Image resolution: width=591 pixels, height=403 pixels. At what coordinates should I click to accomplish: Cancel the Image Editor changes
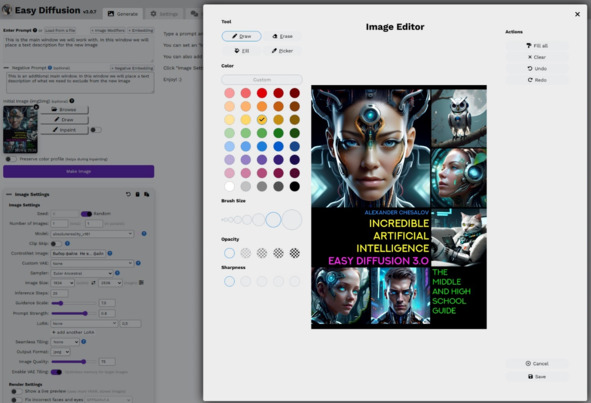coord(537,363)
